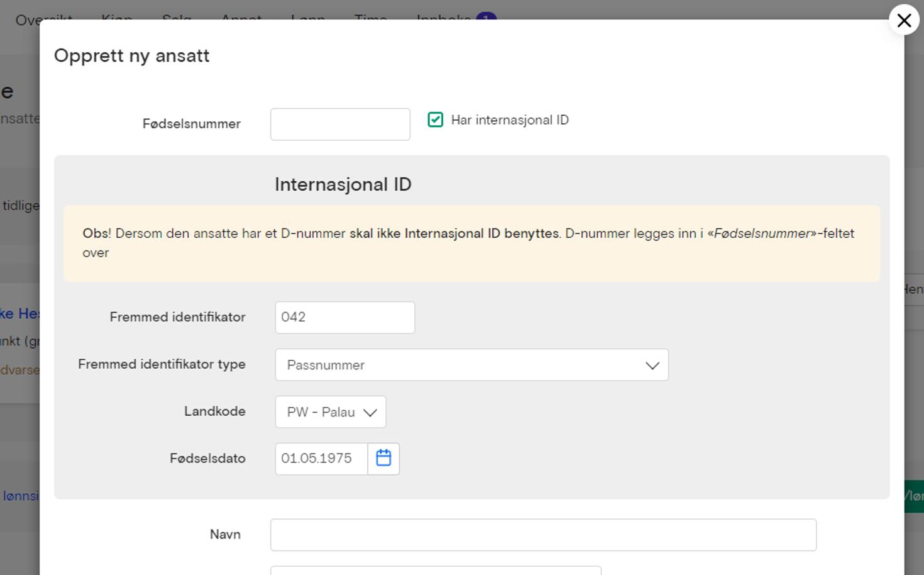Viewport: 924px width, 575px height.
Task: Click the 'Navn' label text
Action: coord(225,534)
